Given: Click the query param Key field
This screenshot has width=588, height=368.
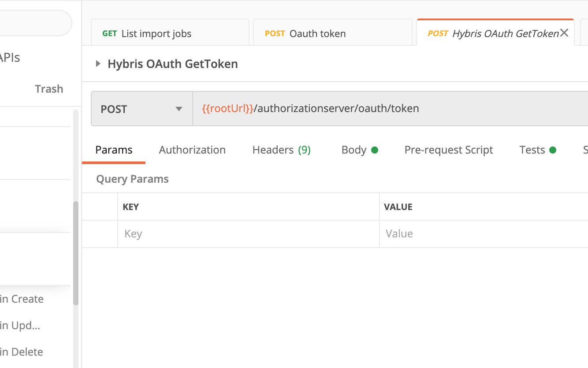Looking at the screenshot, I should pos(248,234).
